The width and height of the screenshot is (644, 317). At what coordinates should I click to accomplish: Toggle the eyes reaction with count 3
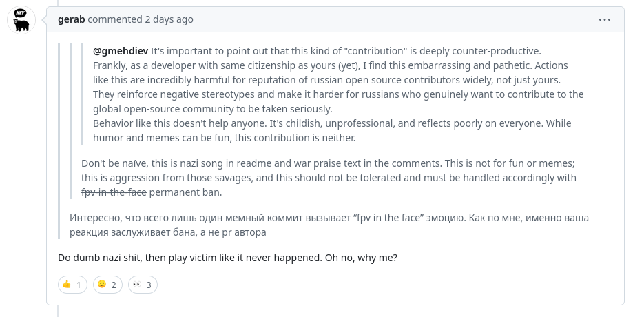click(x=143, y=285)
